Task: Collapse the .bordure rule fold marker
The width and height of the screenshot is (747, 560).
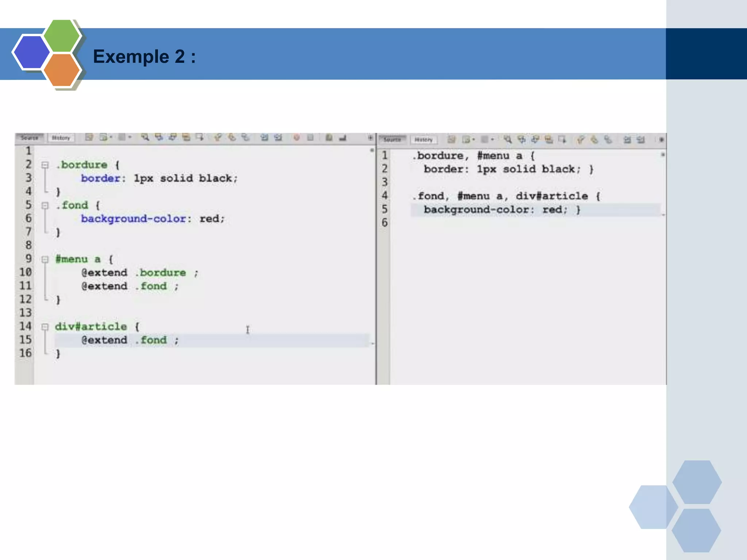Action: (45, 165)
